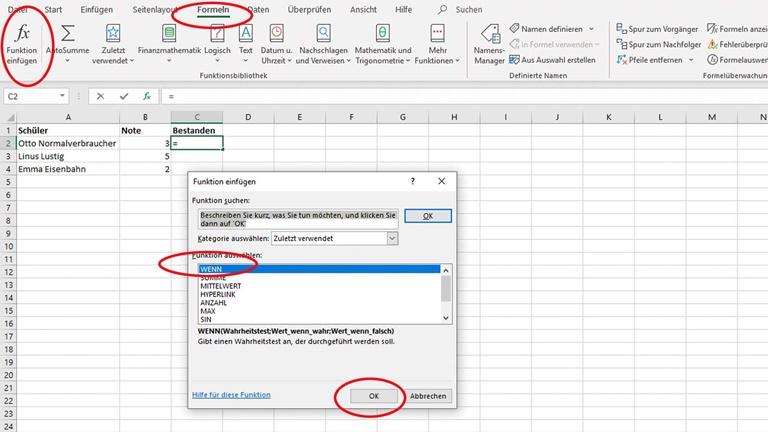Click Pfeile entfernen
The image size is (768, 432).
(649, 60)
